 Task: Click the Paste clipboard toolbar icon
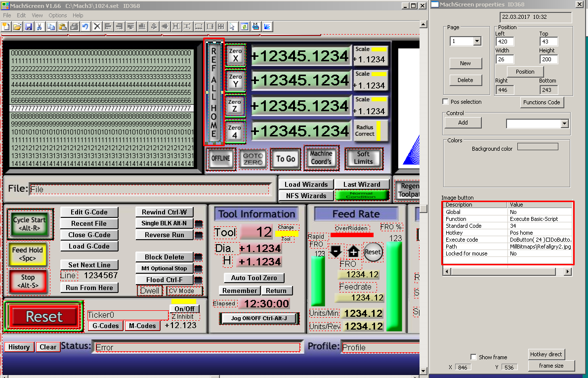[x=63, y=27]
